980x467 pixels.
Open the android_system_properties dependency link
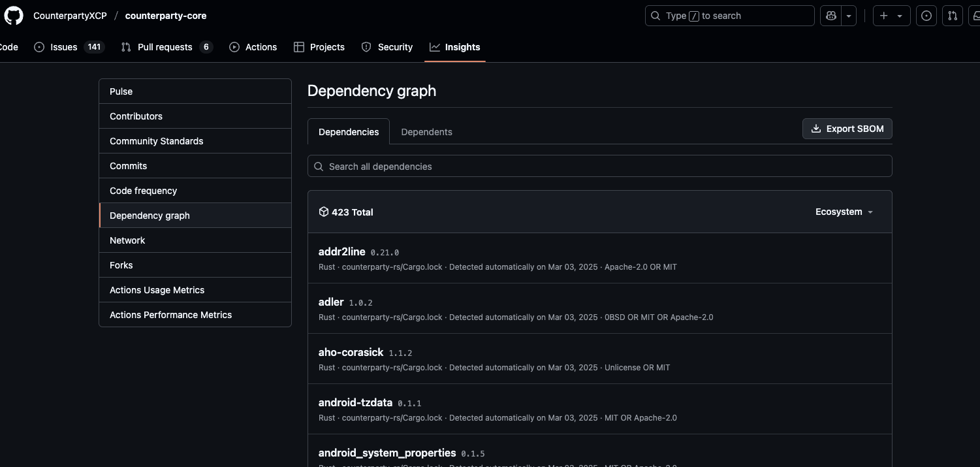(x=387, y=453)
